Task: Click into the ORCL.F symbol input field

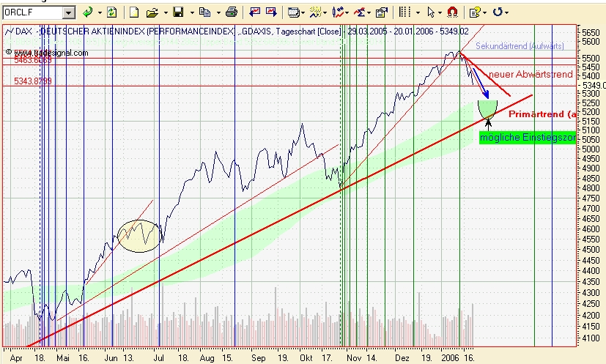Action: (x=33, y=12)
